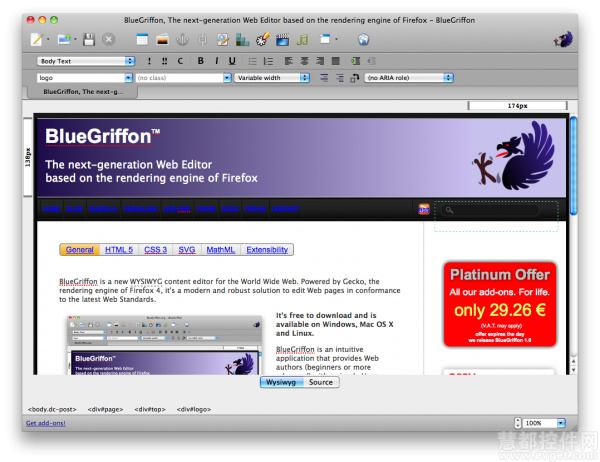600x462 pixels.
Task: Open the no ARIA role dropdown
Action: 409,78
